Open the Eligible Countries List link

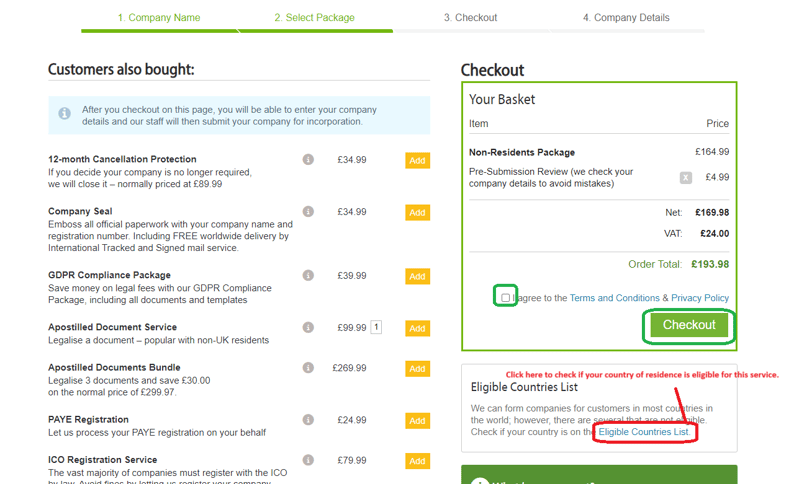[x=644, y=432]
